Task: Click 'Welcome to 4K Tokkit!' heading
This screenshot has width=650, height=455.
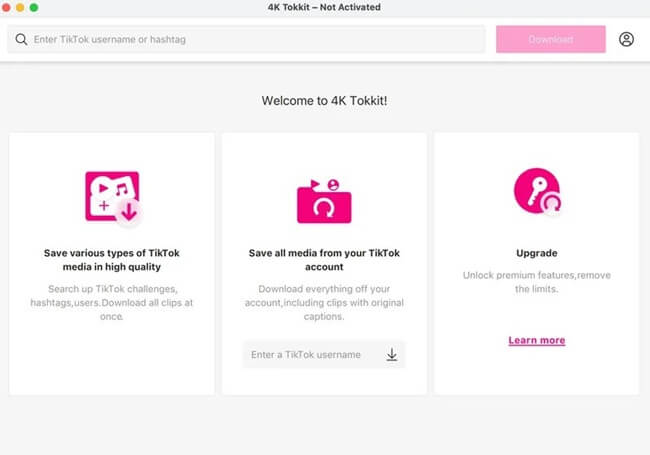Action: coord(324,101)
